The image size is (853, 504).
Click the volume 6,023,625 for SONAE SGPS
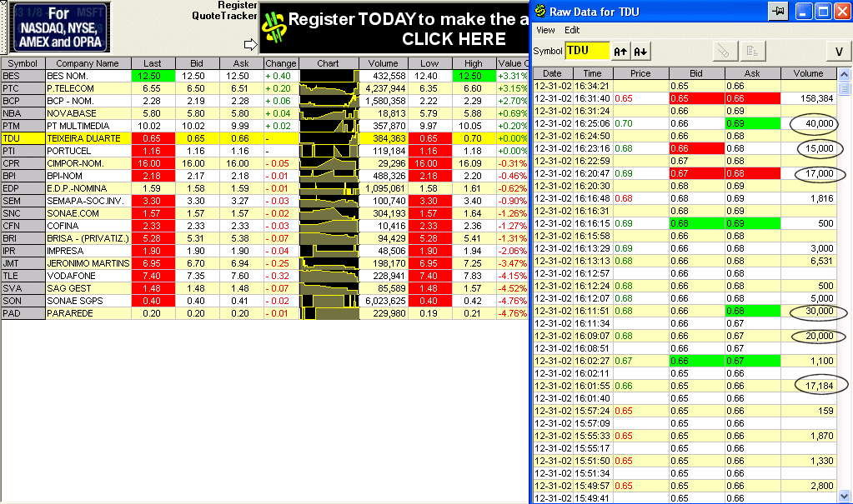tap(385, 302)
